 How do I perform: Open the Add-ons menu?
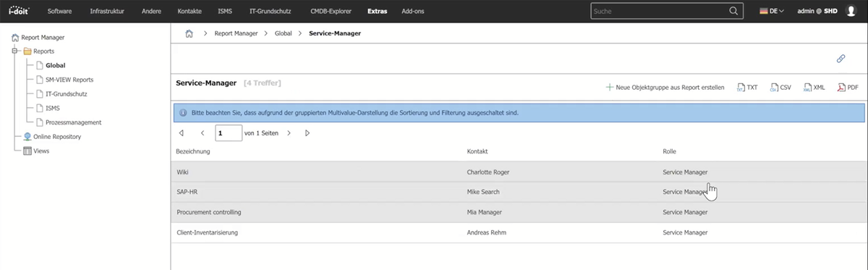(414, 11)
